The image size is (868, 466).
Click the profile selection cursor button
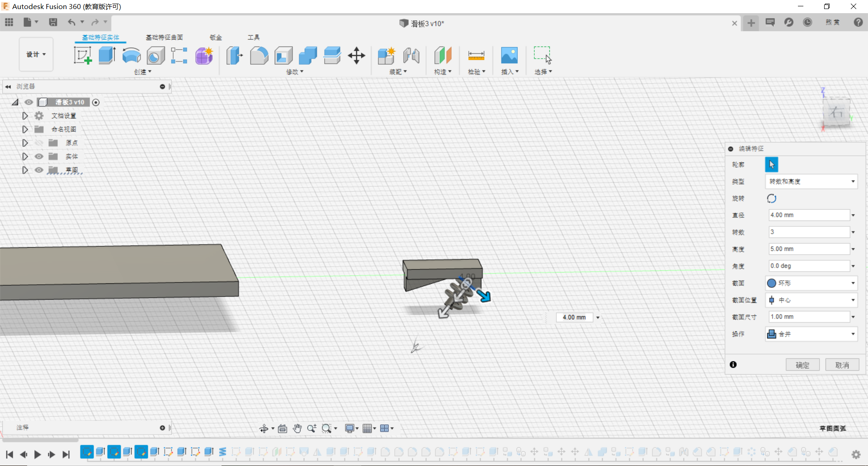coord(772,165)
